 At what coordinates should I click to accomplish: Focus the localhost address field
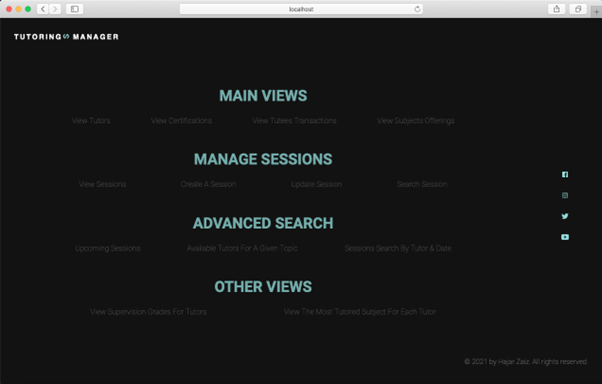click(301, 9)
